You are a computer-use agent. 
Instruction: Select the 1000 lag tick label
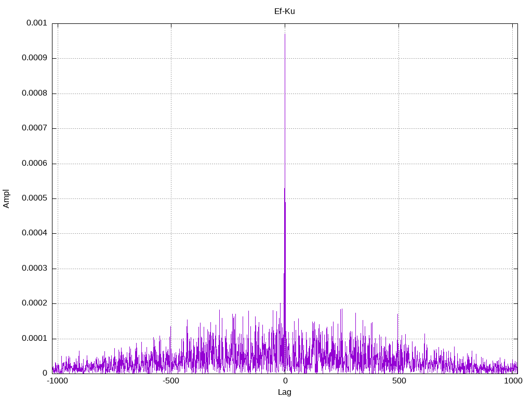pos(513,381)
